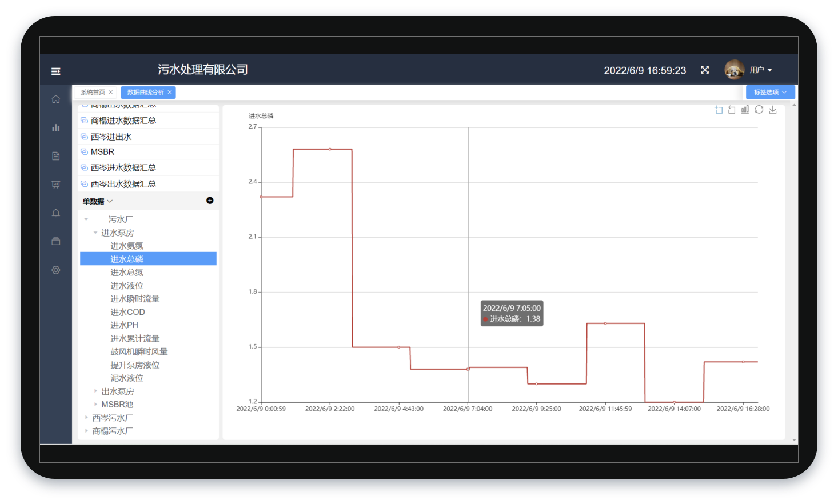Restore the chart with refresh icon
838x504 pixels.
[759, 110]
